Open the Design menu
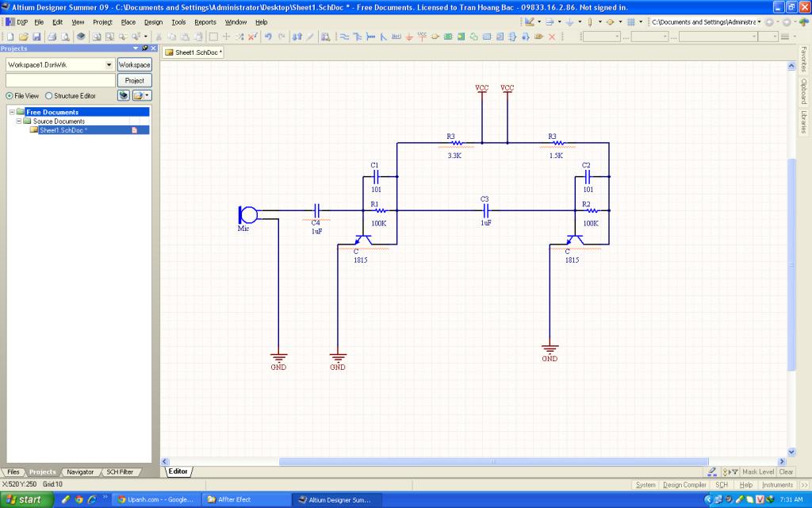The height and width of the screenshot is (508, 812). [x=153, y=22]
